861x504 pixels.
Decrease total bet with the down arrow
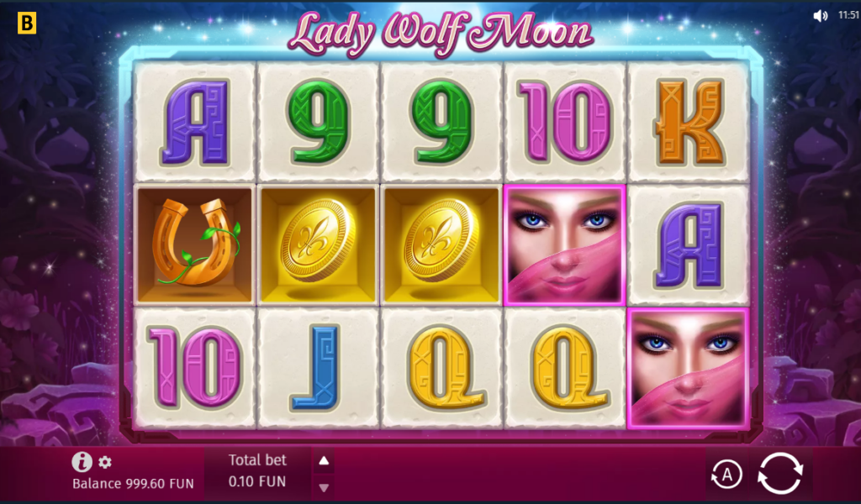[324, 487]
